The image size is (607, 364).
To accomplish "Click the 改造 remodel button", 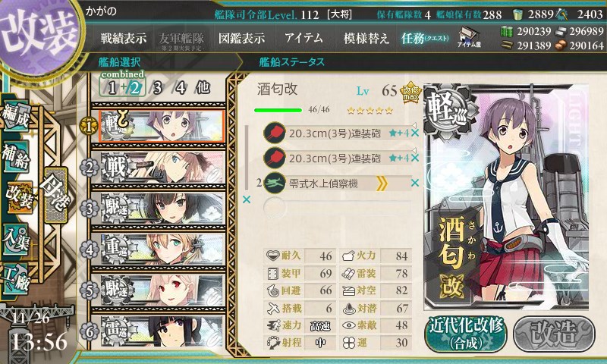I will (554, 334).
